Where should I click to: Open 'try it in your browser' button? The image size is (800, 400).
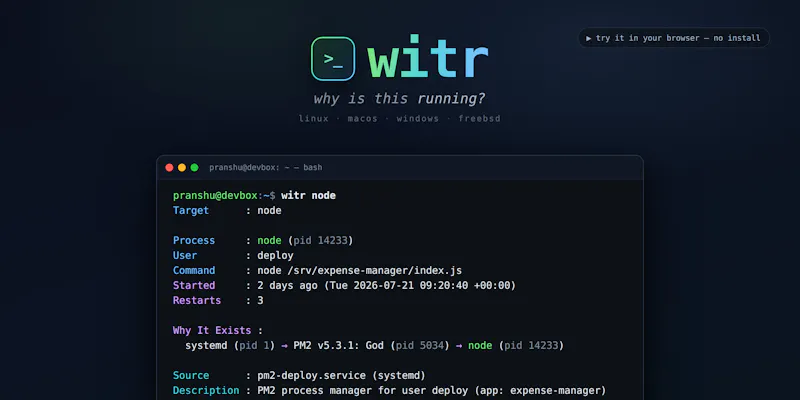point(673,38)
